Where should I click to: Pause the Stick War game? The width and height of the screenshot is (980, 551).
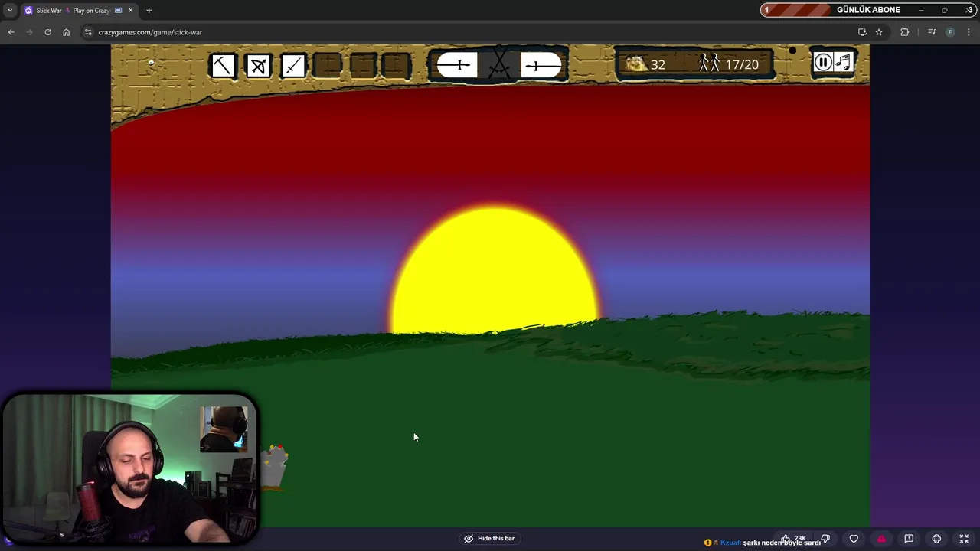coord(823,63)
